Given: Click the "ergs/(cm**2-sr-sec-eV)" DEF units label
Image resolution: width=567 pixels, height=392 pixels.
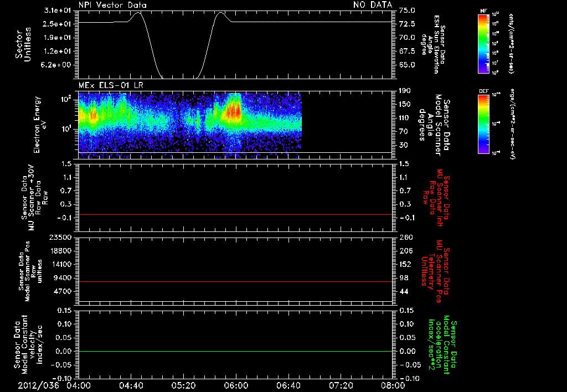Looking at the screenshot, I should [512, 123].
